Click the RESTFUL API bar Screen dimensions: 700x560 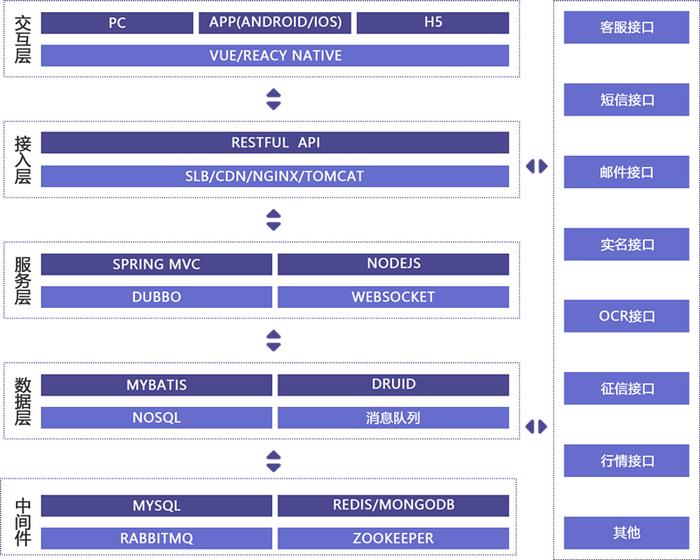tap(275, 142)
